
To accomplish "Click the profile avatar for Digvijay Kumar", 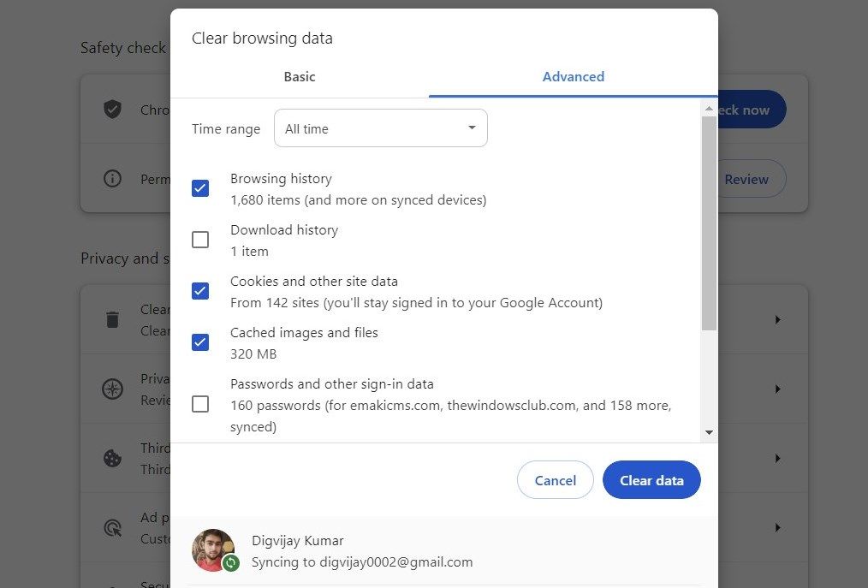I will (x=214, y=550).
